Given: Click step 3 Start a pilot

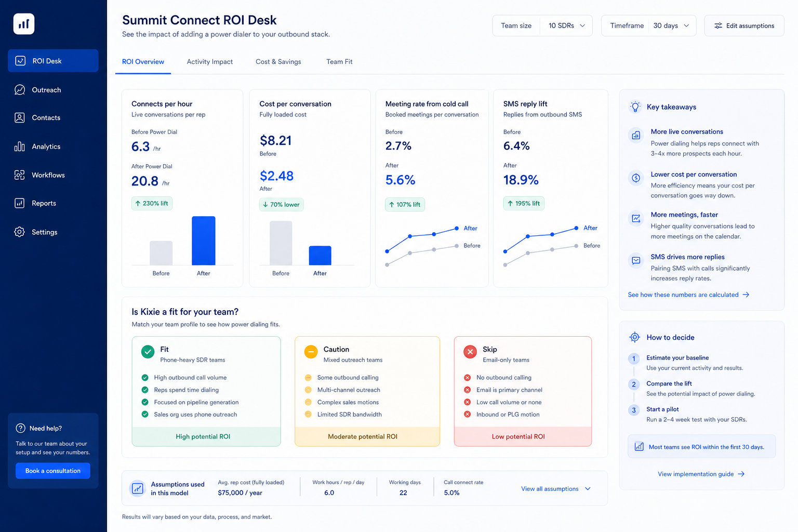Looking at the screenshot, I should pyautogui.click(x=688, y=414).
